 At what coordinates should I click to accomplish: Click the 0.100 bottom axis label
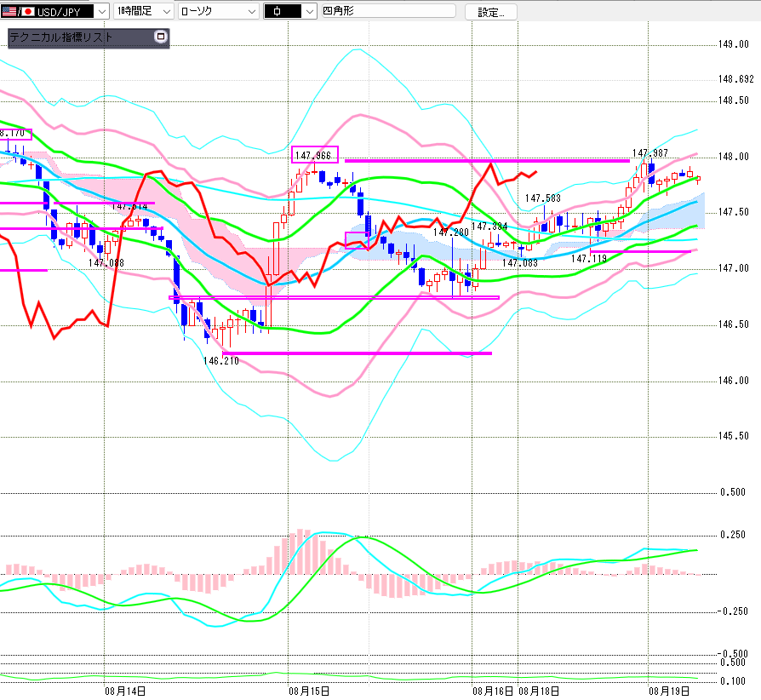pos(733,681)
